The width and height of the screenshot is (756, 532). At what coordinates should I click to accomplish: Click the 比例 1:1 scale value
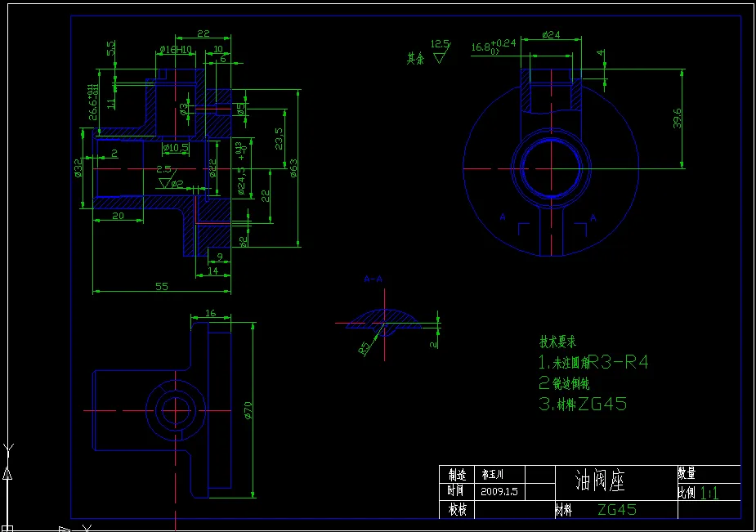coord(708,494)
